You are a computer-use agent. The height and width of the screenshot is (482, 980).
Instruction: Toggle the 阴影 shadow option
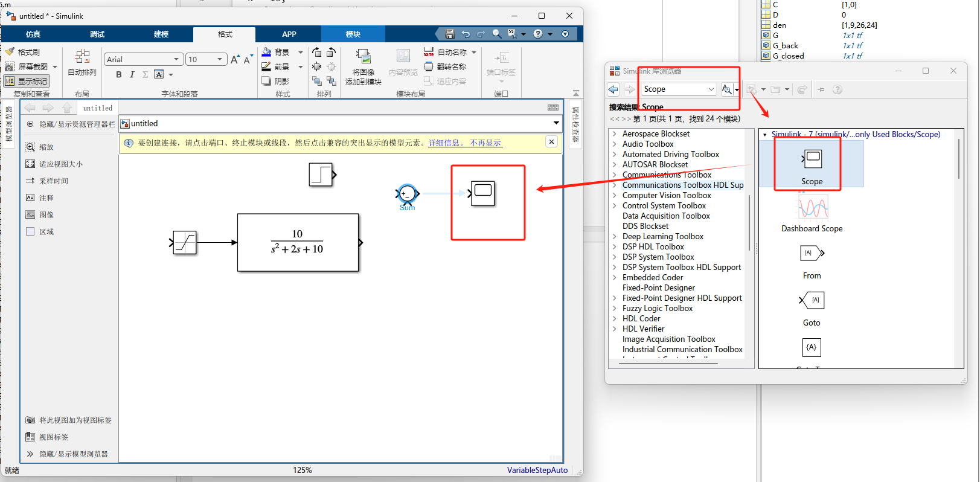tap(275, 81)
